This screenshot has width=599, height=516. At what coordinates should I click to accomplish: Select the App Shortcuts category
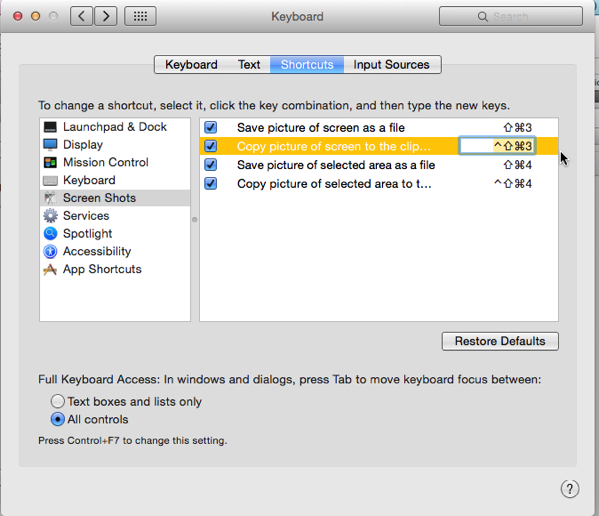pyautogui.click(x=115, y=269)
